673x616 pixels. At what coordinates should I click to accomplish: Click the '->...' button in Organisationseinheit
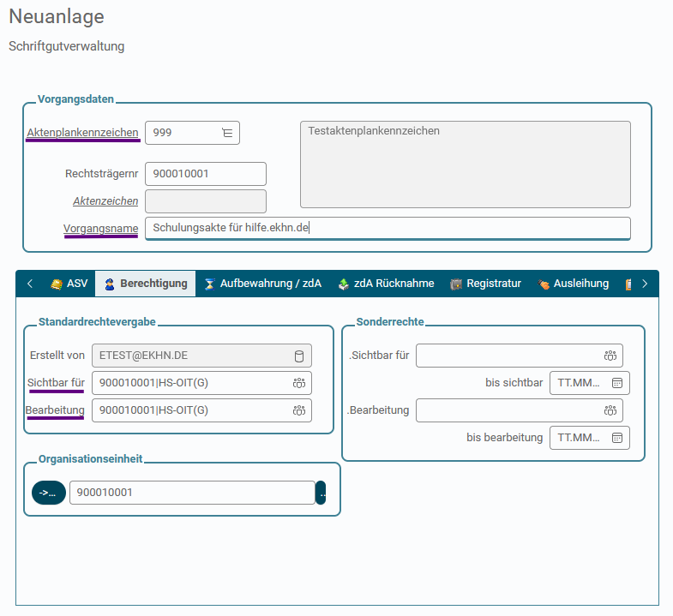[x=49, y=493]
